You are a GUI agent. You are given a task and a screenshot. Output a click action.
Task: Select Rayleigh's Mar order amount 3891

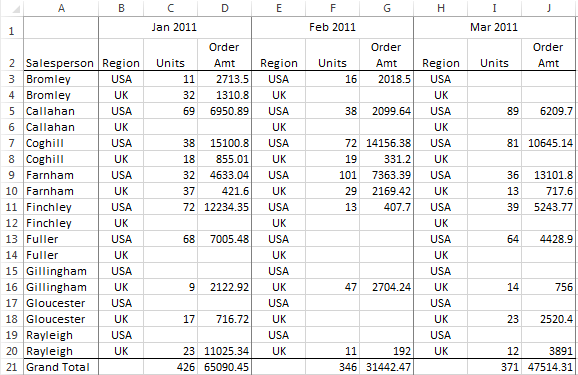[x=549, y=351]
